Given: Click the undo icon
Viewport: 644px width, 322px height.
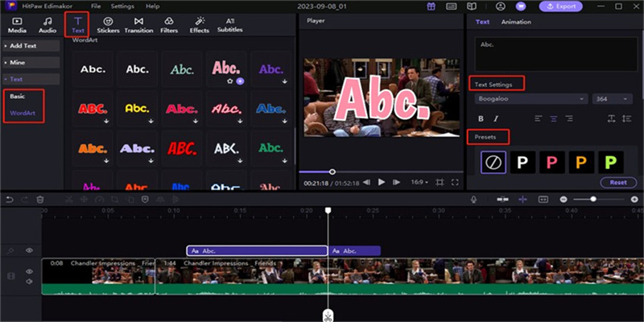Looking at the screenshot, I should [x=9, y=200].
